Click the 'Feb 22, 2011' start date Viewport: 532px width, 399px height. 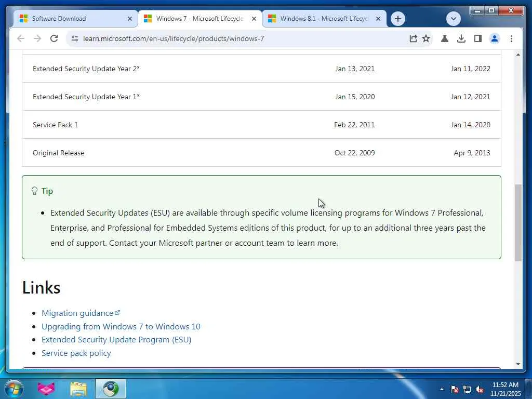(x=354, y=125)
